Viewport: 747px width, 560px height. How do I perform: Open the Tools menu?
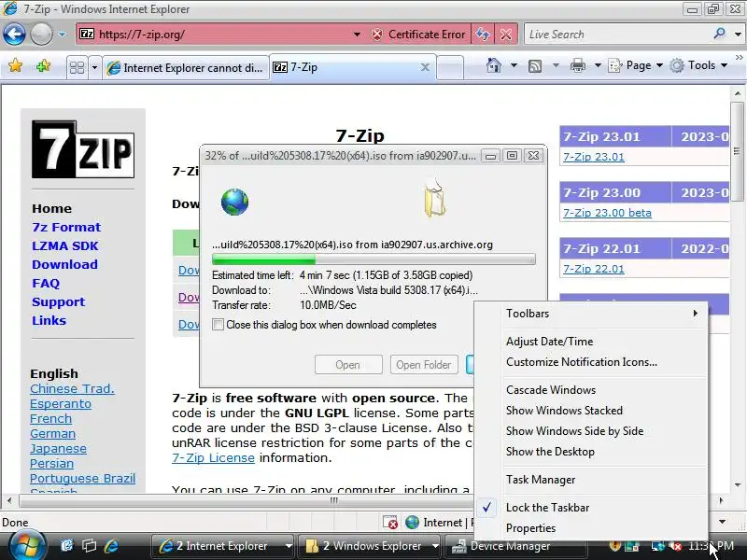[698, 65]
